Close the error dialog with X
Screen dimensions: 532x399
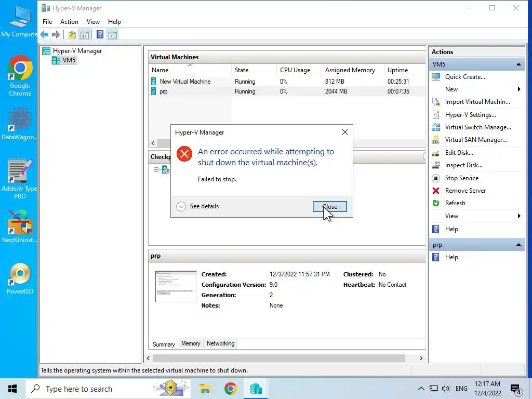345,132
